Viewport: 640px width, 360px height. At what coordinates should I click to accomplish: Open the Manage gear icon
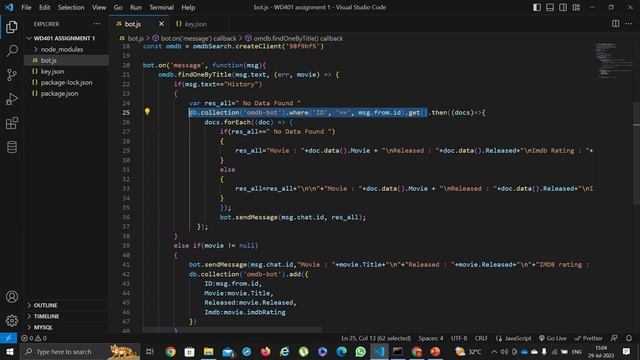coord(12,321)
